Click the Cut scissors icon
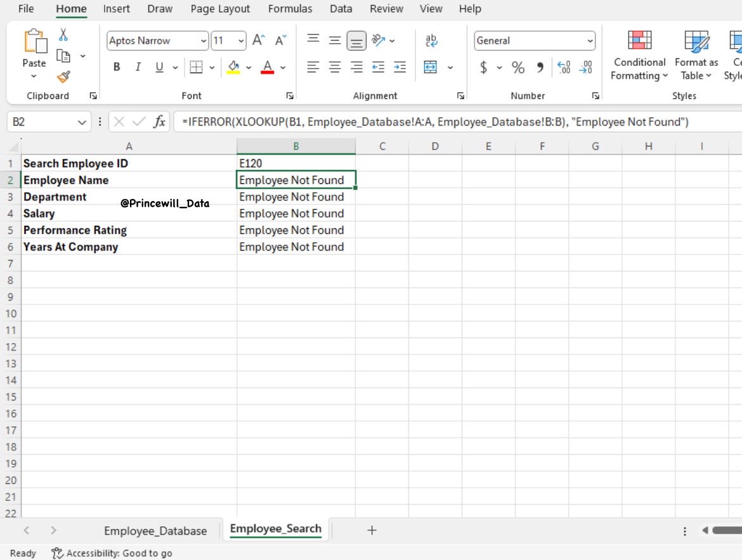The image size is (742, 560). [63, 34]
